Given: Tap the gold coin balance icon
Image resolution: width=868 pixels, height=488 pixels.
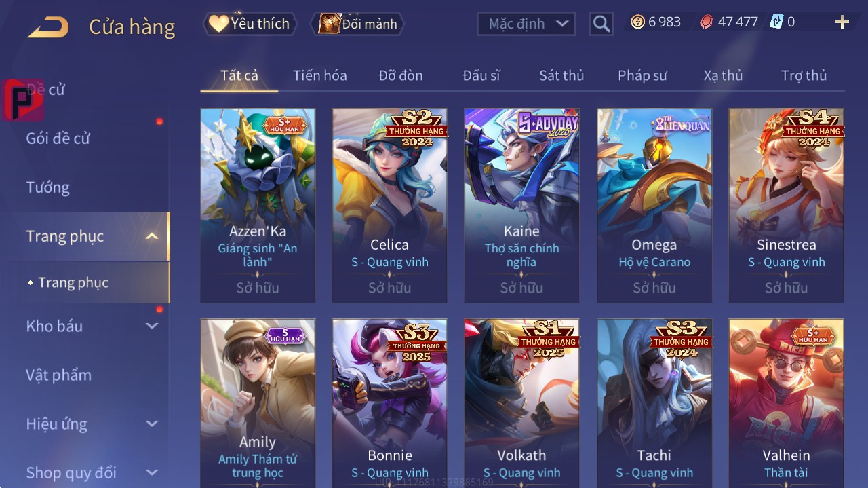Looking at the screenshot, I should point(637,22).
